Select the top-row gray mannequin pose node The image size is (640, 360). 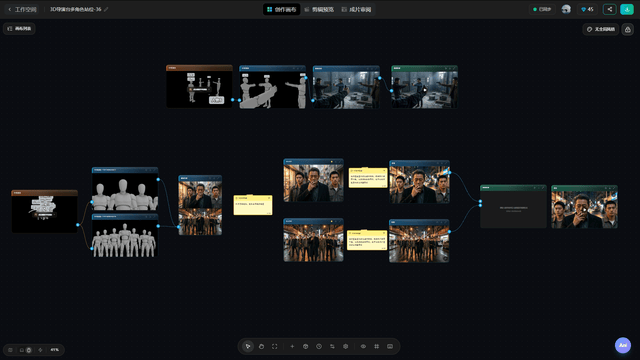[x=273, y=87]
